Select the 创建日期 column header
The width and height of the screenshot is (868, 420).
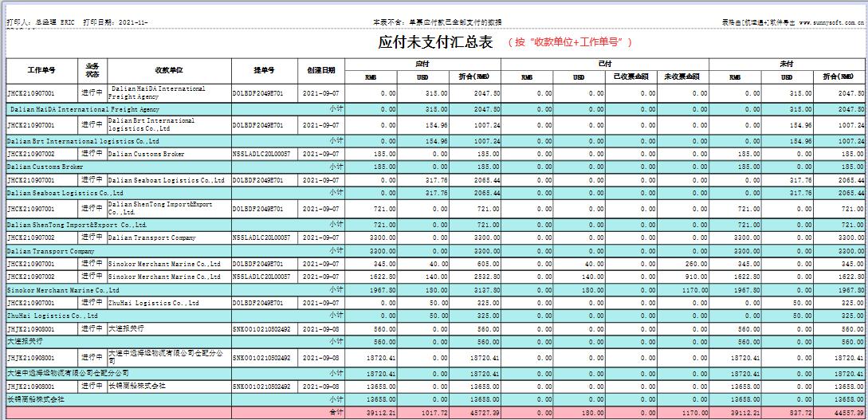point(321,70)
